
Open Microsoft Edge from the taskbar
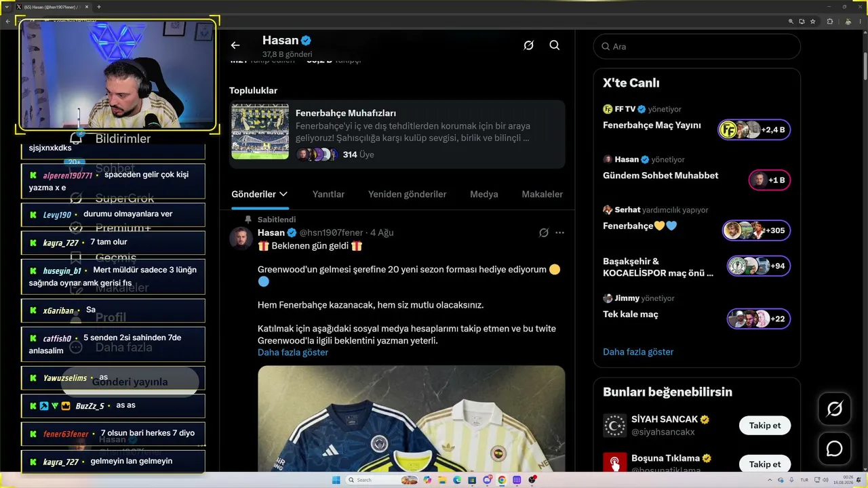(456, 480)
